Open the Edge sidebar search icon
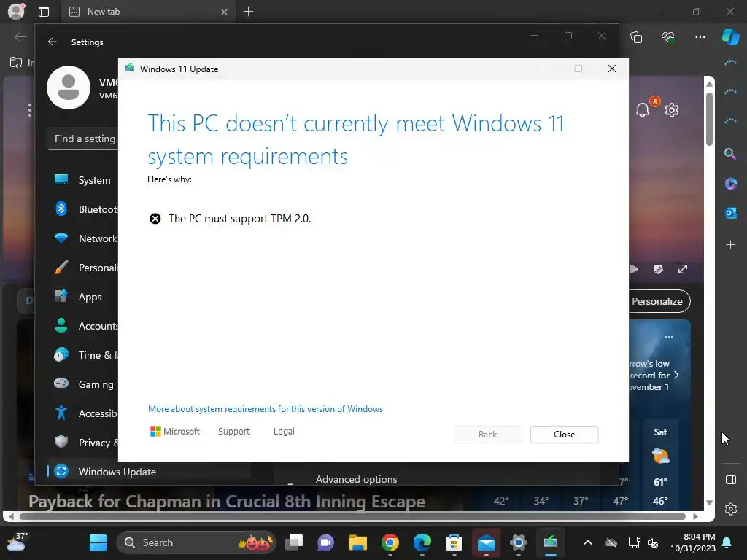 pyautogui.click(x=730, y=153)
